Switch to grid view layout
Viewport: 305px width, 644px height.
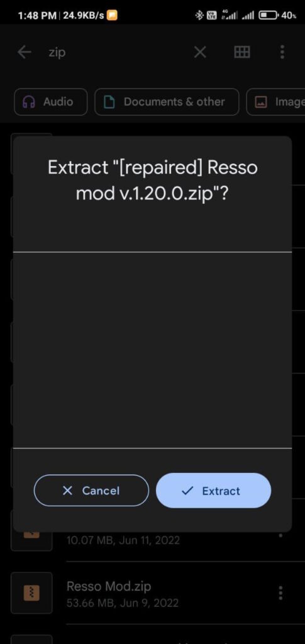pyautogui.click(x=241, y=52)
